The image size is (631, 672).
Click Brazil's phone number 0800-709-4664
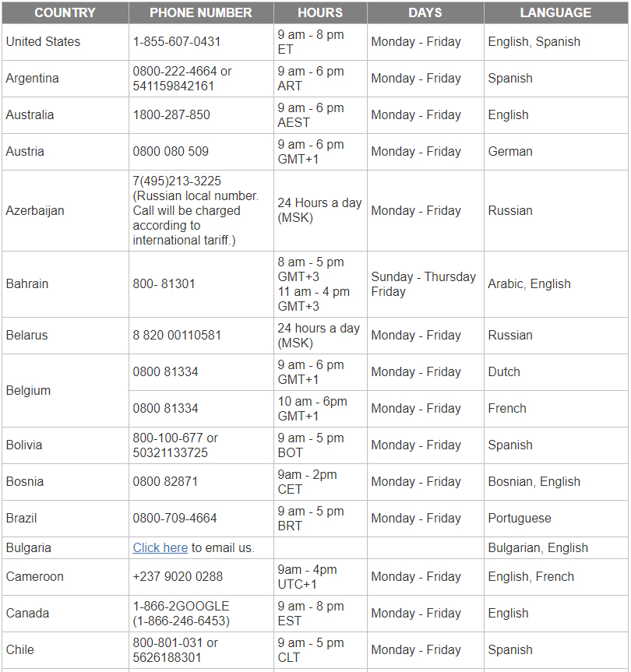[174, 518]
